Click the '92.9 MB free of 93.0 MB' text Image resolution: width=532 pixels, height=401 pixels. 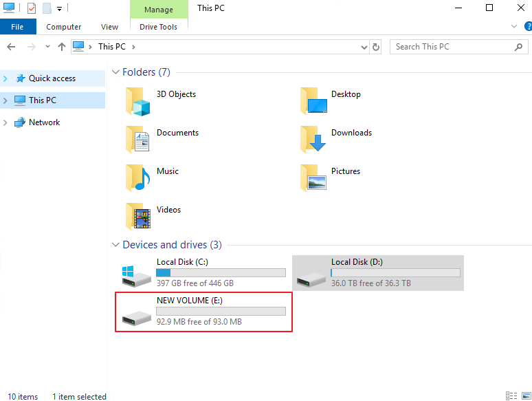click(199, 321)
